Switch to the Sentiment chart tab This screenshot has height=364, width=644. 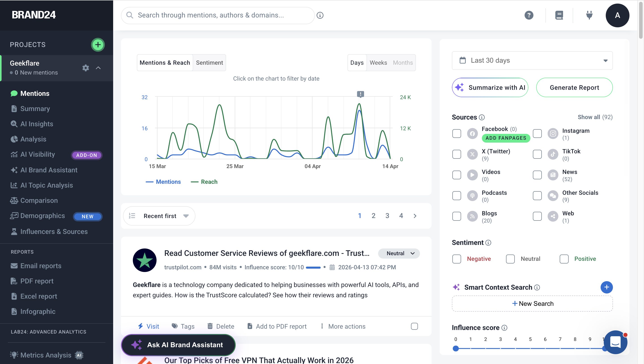tap(209, 63)
